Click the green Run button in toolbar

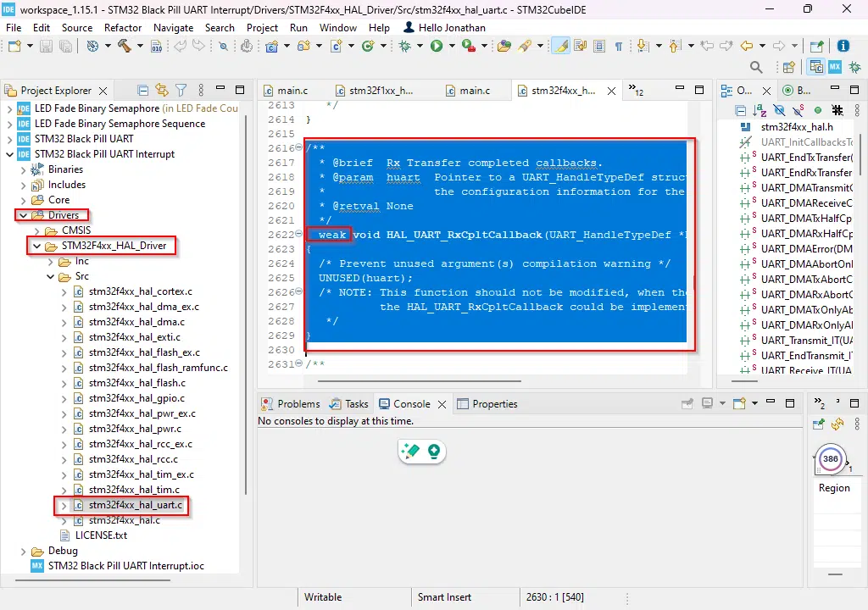[x=437, y=46]
